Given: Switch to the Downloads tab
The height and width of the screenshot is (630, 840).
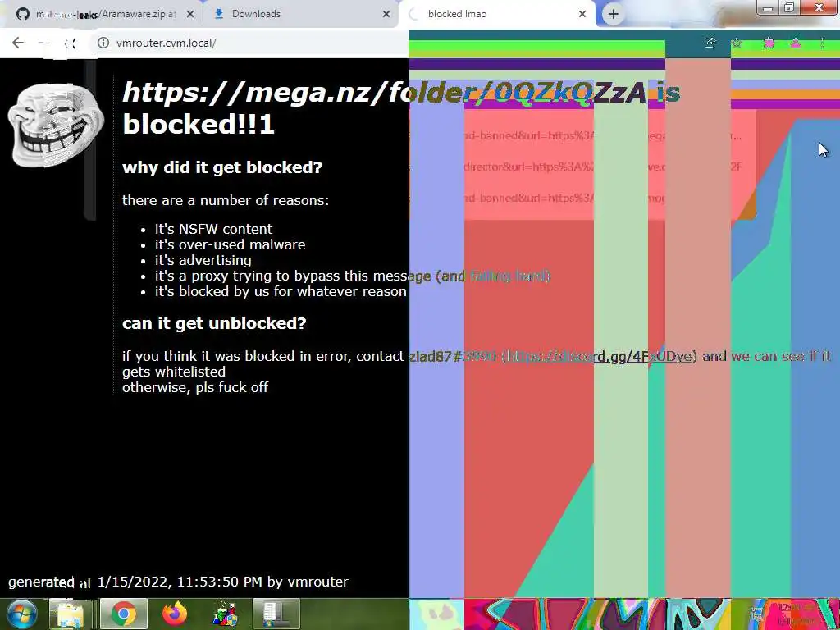Looking at the screenshot, I should 301,15.
